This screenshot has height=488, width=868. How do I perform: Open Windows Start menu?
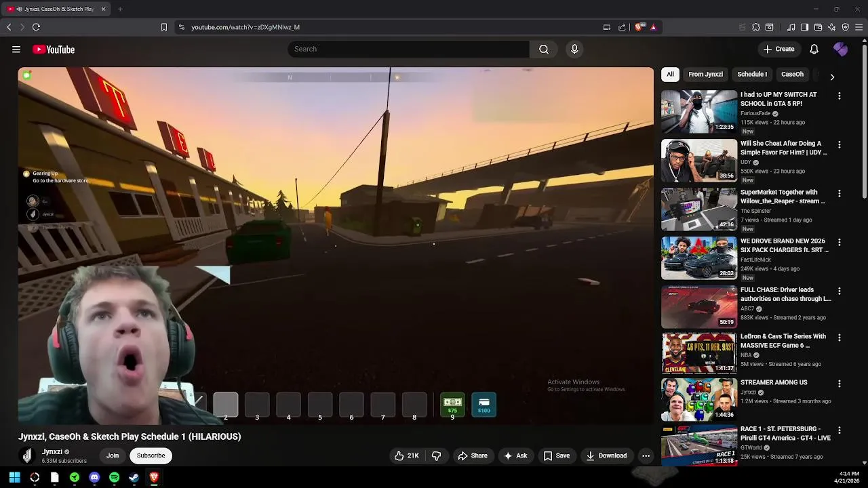point(14,477)
